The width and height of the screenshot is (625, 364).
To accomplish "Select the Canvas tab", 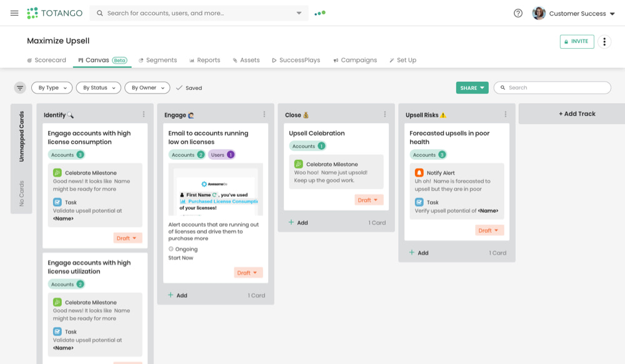I will [x=102, y=60].
